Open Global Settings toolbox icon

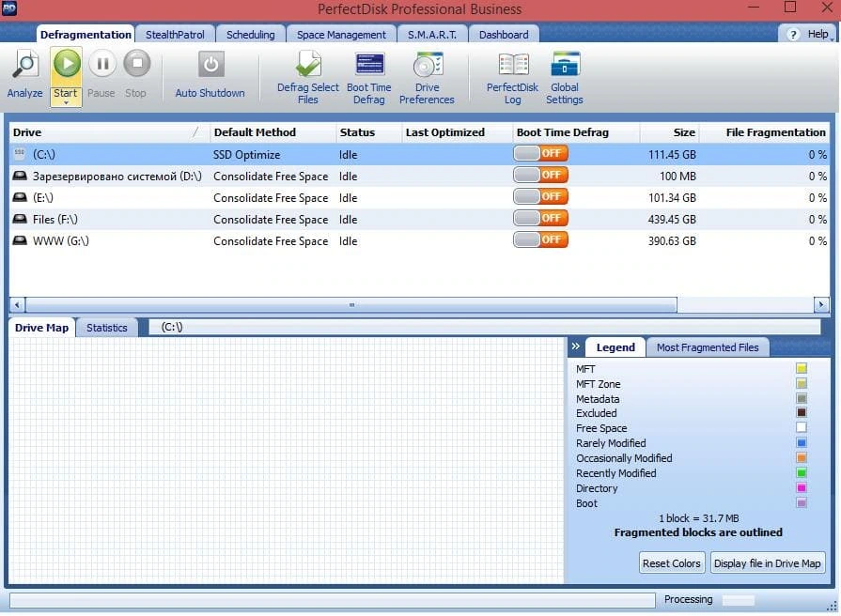pyautogui.click(x=565, y=65)
